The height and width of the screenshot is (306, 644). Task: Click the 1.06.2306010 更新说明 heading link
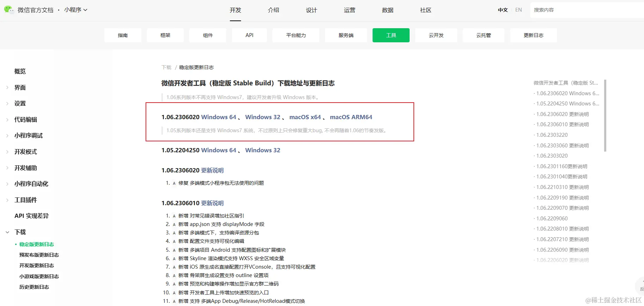pos(213,203)
